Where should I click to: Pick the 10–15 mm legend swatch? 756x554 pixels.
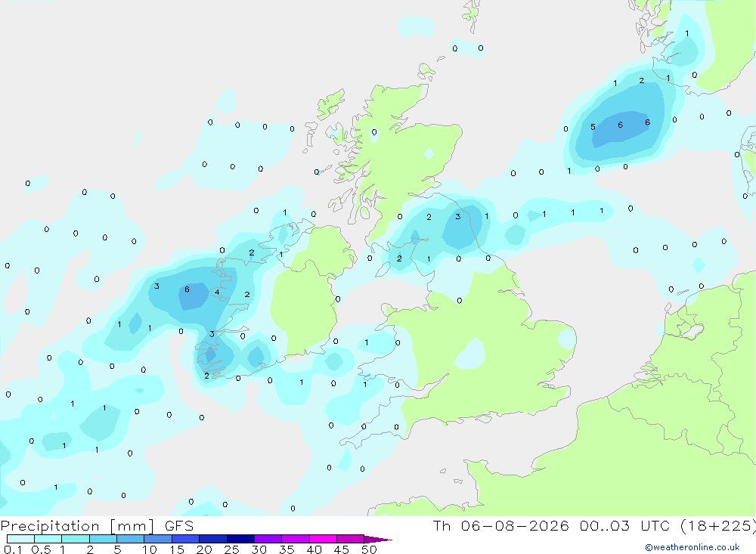[x=158, y=539]
